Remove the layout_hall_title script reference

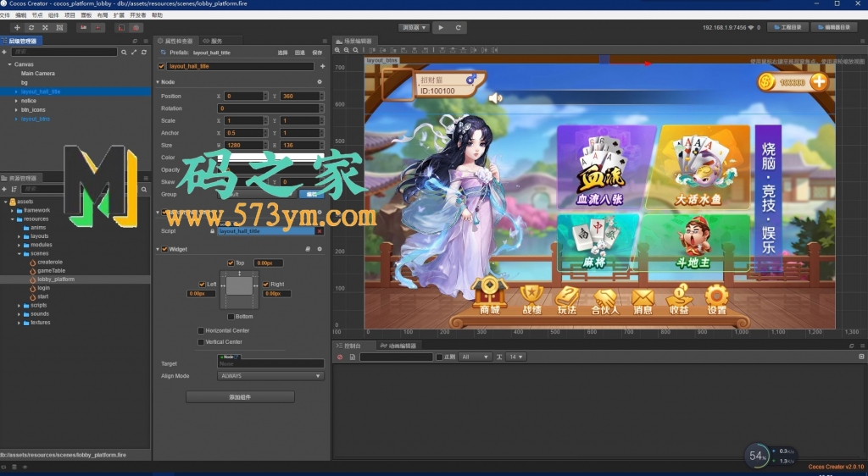pos(320,231)
